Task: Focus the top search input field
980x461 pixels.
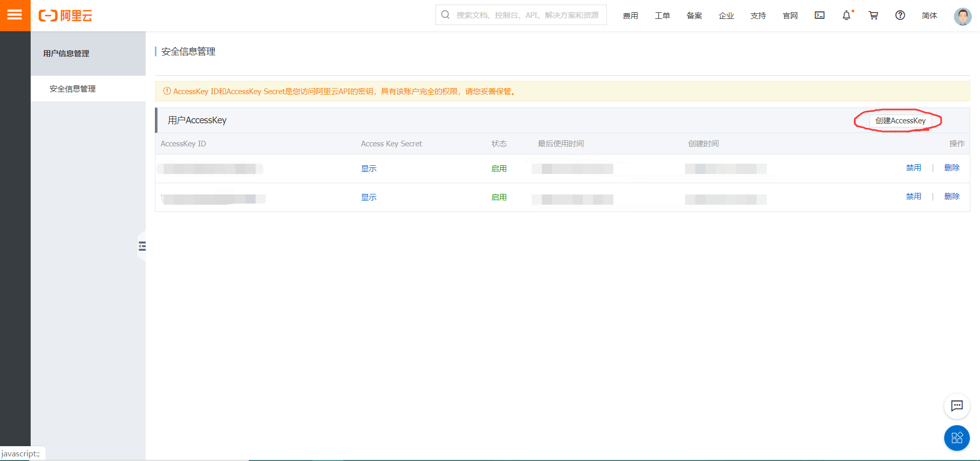Action: [x=521, y=15]
